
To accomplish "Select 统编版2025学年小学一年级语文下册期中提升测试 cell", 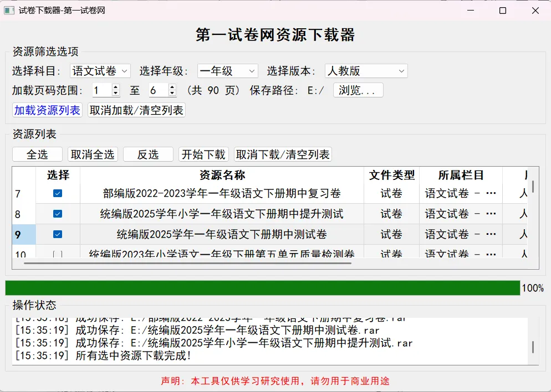I will coord(222,214).
